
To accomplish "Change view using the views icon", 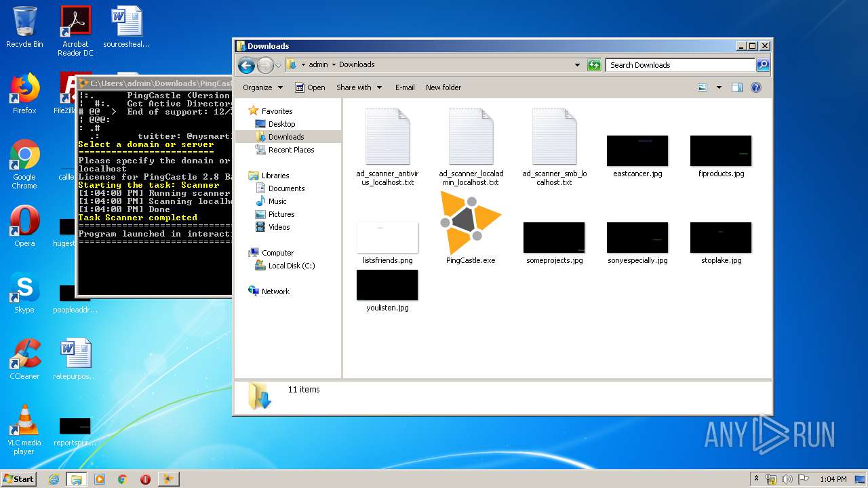I will click(x=703, y=87).
